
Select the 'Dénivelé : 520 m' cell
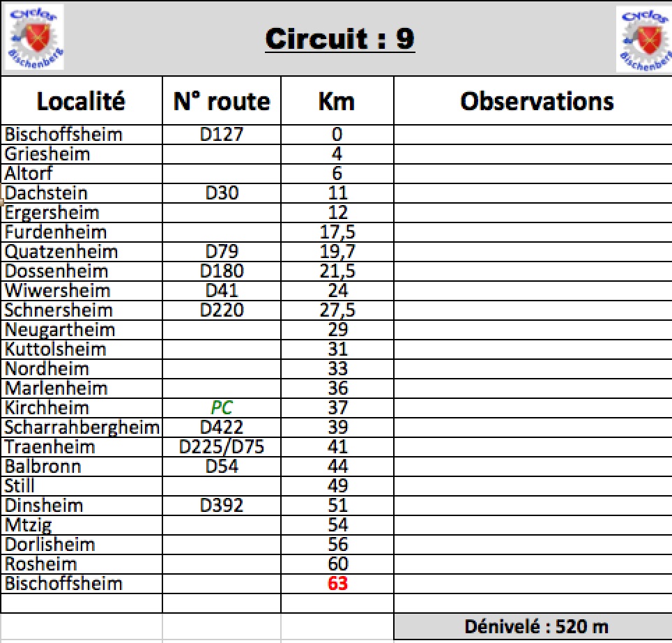(x=533, y=627)
